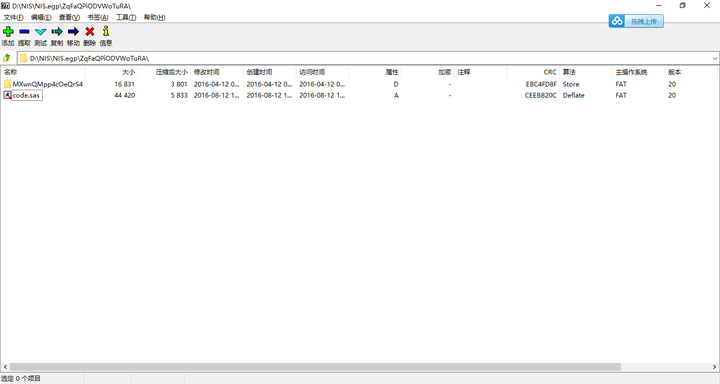Screen dimensions: 720x384
Task: Click the red Delete (删除) X icon
Action: (x=90, y=32)
